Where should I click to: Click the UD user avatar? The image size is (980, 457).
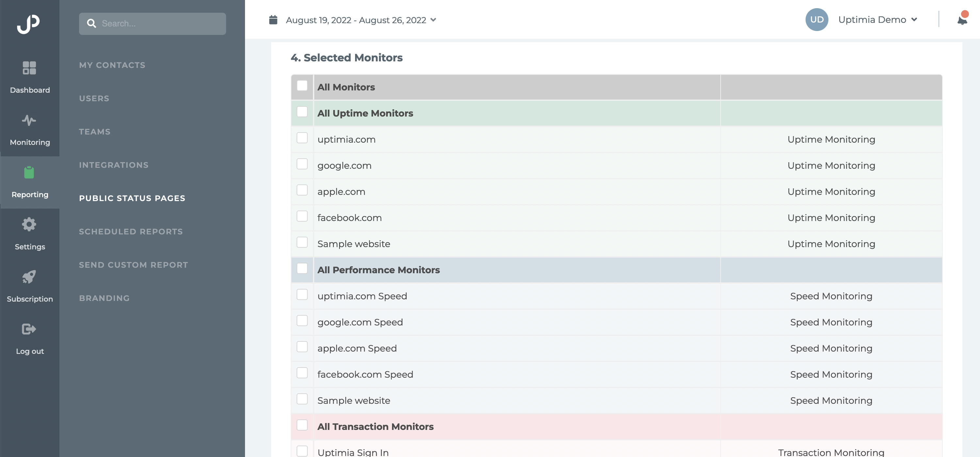[817, 19]
